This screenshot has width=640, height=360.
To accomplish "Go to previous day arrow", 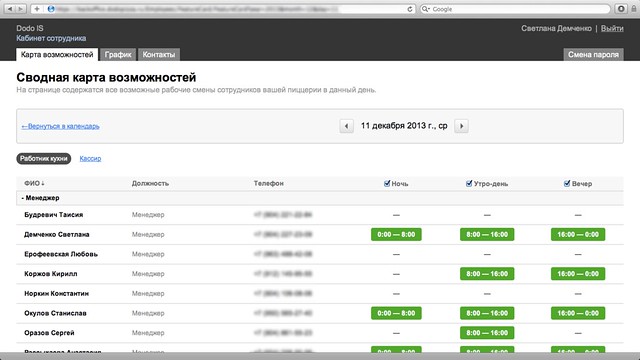I will point(347,126).
